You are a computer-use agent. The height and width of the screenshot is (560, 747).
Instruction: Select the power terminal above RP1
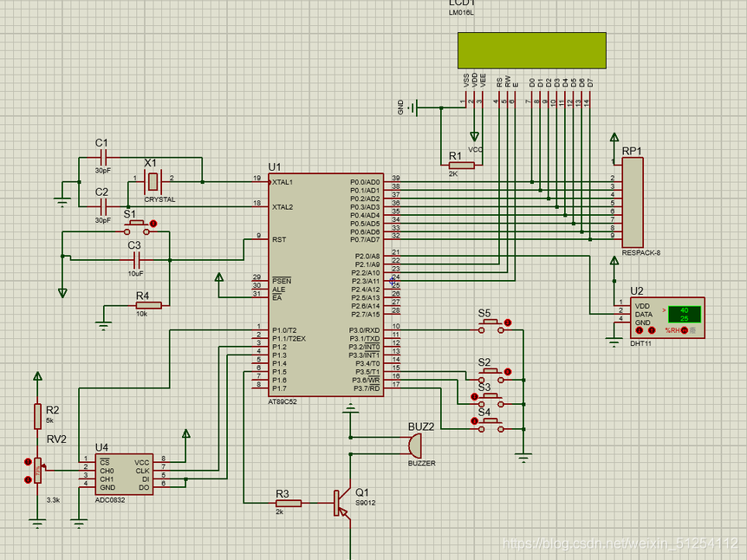click(x=614, y=138)
